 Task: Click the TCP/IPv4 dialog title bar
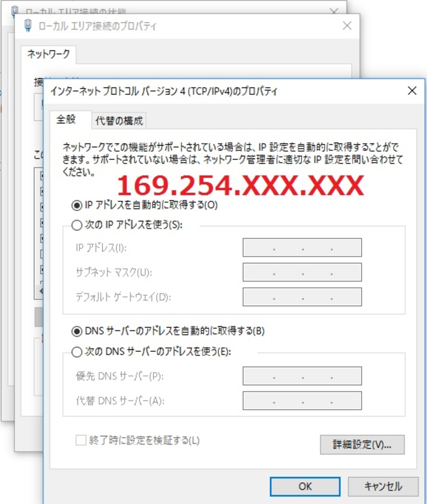[x=223, y=91]
